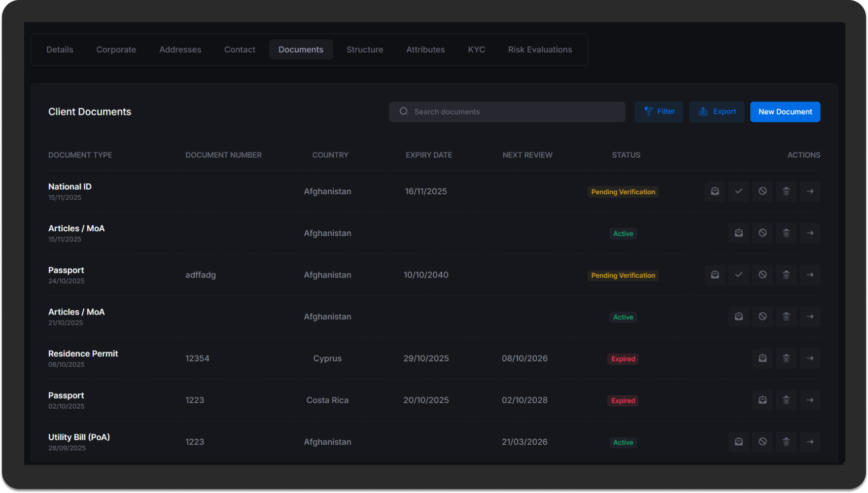868x493 pixels.
Task: Delete the Costa Rica Passport document
Action: point(786,400)
